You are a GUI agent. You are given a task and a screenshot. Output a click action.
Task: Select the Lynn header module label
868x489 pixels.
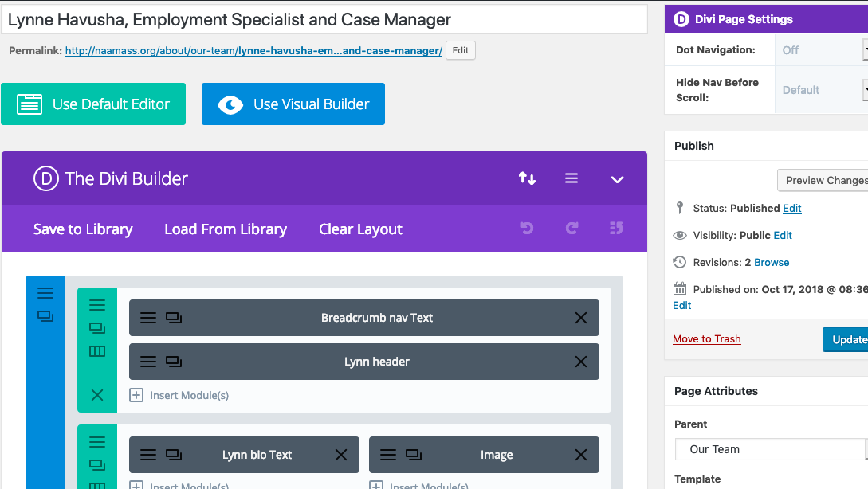[377, 362]
